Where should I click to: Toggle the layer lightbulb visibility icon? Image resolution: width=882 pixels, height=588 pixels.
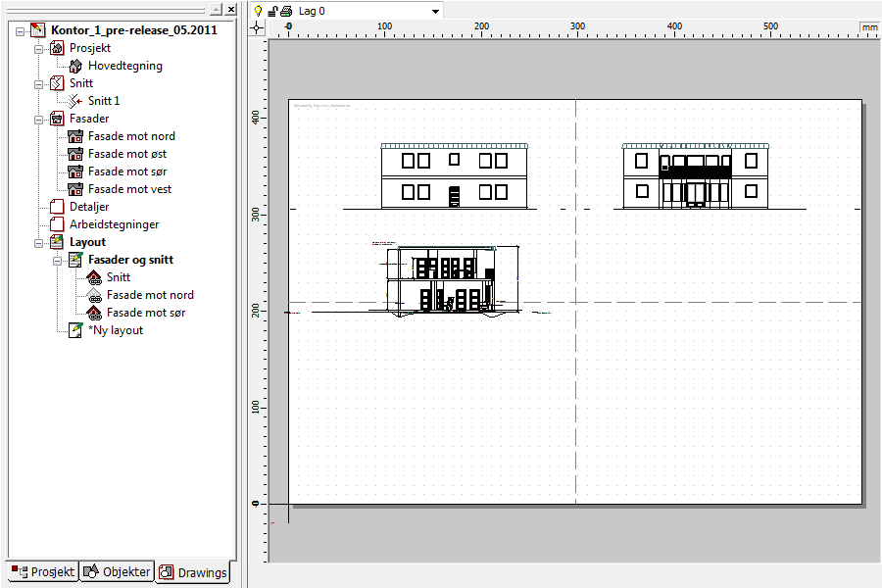point(258,11)
